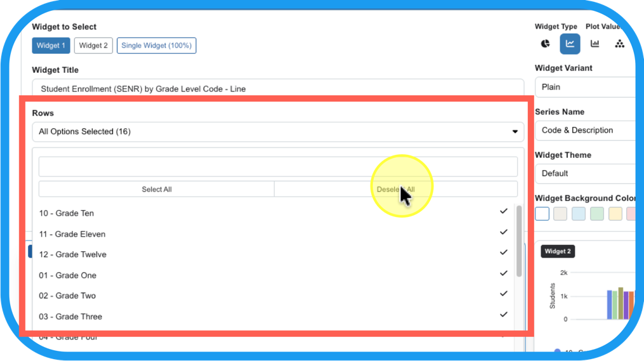Select the line chart widget type
644x361 pixels.
[570, 44]
